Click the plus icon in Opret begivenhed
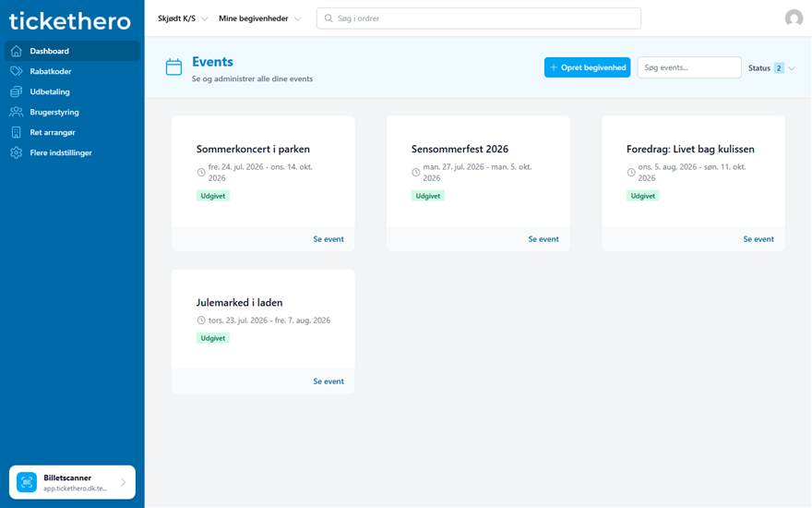The image size is (812, 508). pyautogui.click(x=554, y=67)
